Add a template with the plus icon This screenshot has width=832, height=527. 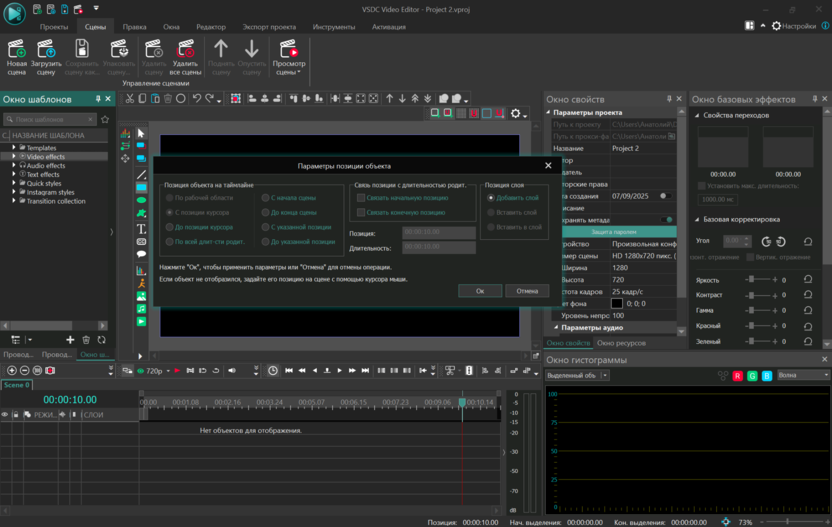[x=70, y=340]
